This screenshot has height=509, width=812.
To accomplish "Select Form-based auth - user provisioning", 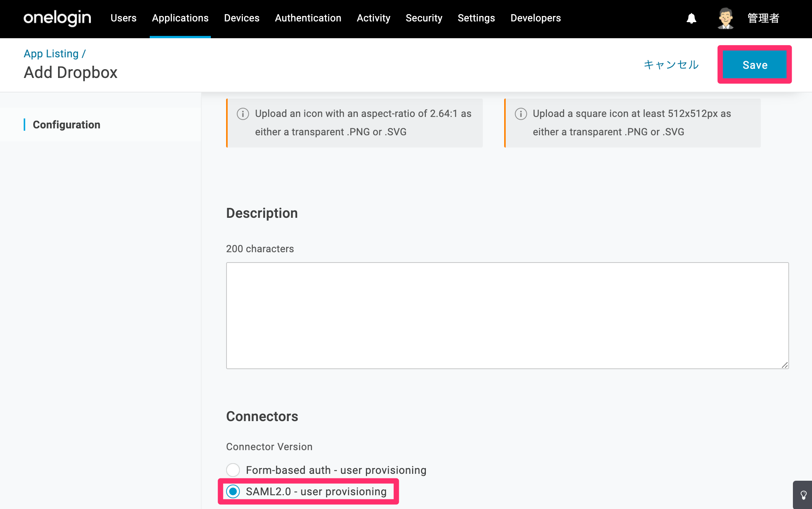I will [x=233, y=470].
